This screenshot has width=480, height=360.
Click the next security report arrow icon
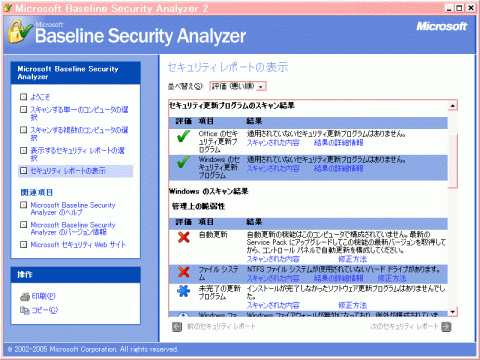click(446, 327)
